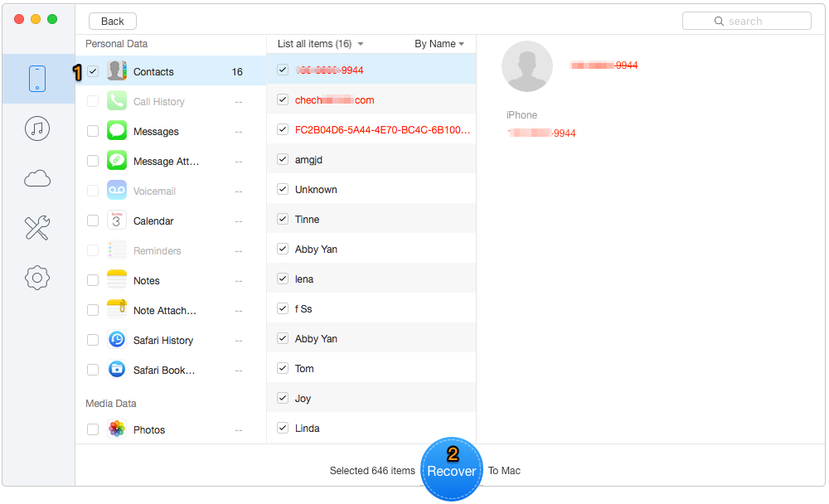Open the By Name sort dropdown
The image size is (829, 504).
coord(439,44)
